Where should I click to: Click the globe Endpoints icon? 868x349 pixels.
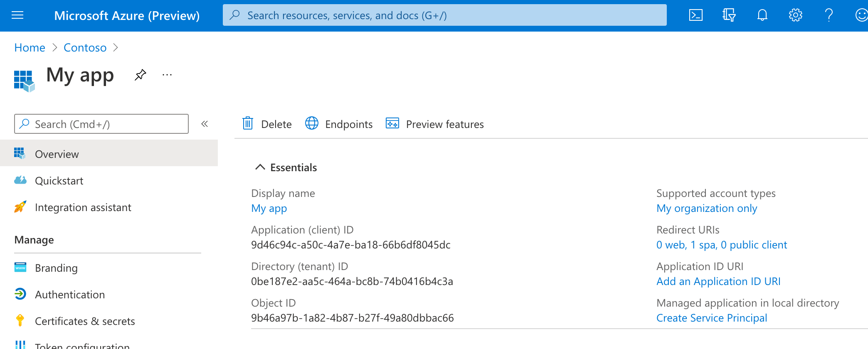[x=312, y=123]
